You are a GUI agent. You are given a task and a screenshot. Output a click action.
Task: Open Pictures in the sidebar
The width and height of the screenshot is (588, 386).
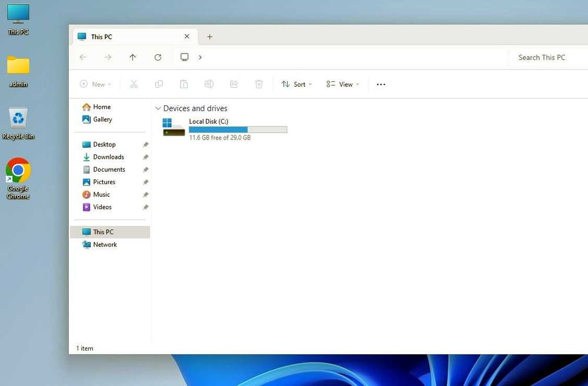[x=99, y=182]
